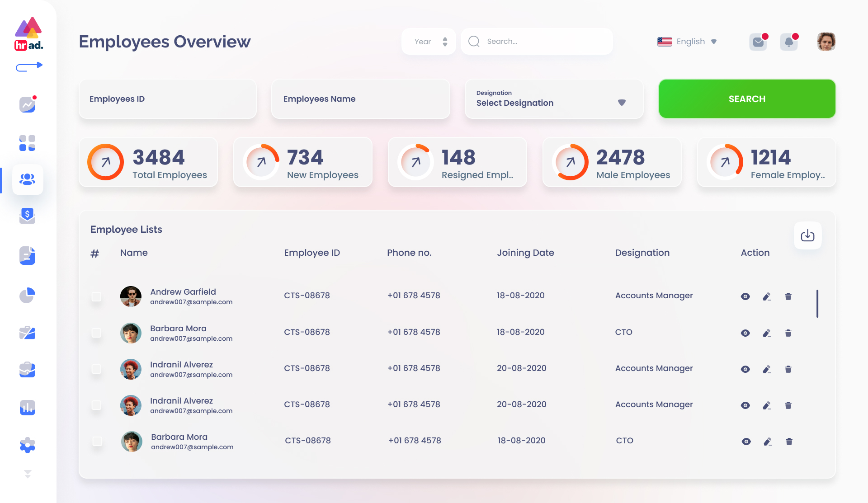Check Andrew Garfield's row checkbox

96,296
